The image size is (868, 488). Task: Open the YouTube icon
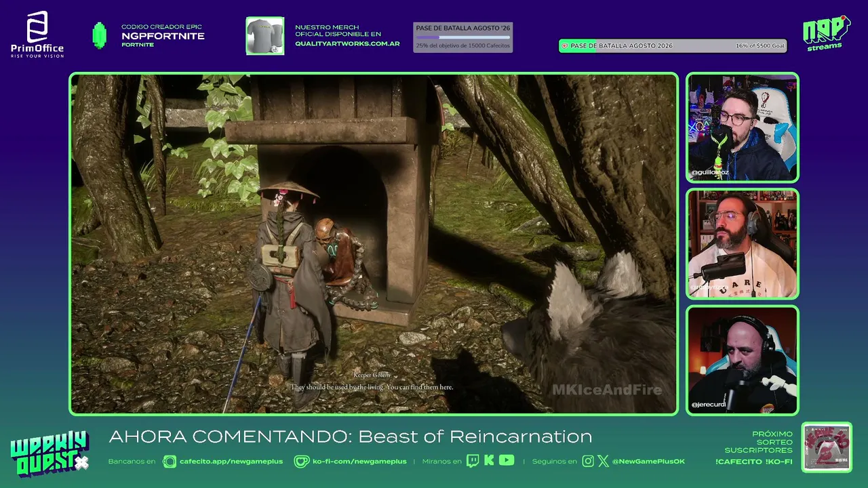507,461
